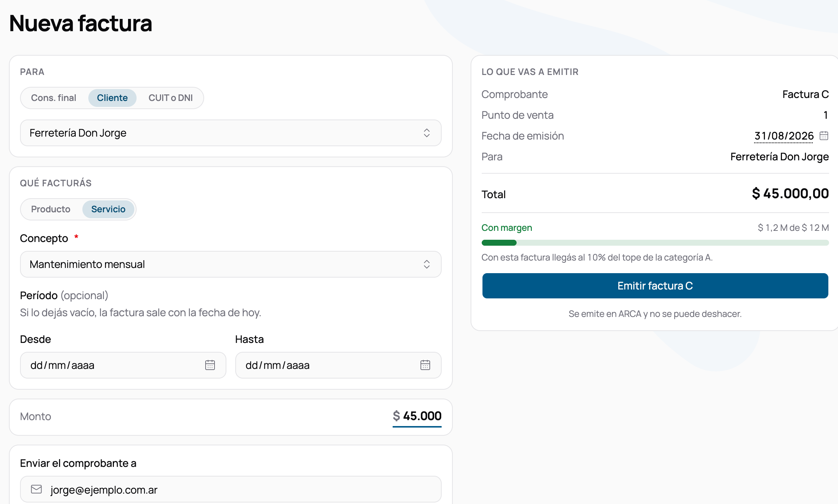Open the Desde date calendar icon
Screen dimensions: 838x504
coord(210,365)
